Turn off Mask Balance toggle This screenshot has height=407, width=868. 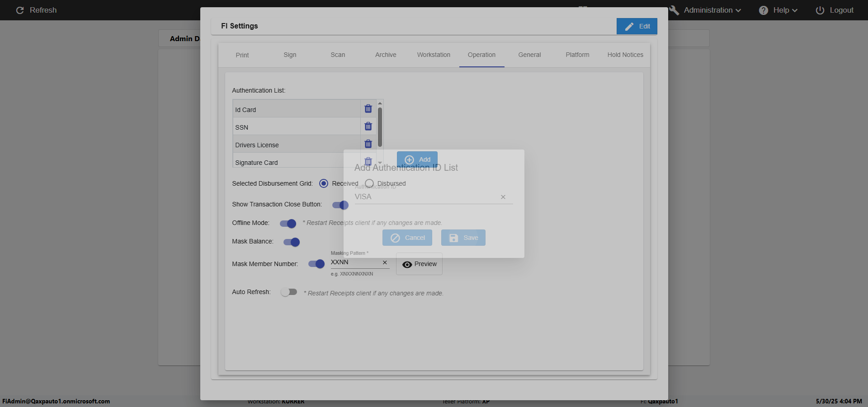click(292, 242)
